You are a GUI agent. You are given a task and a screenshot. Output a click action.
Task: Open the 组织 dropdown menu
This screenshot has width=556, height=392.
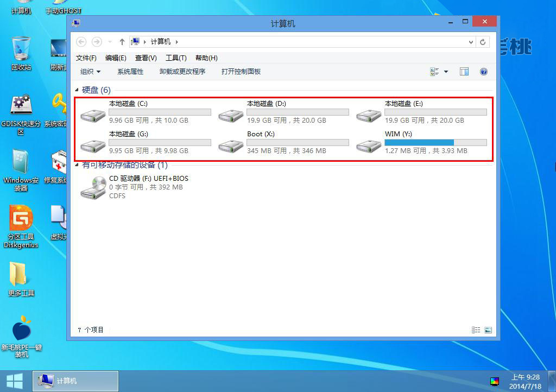(x=91, y=72)
